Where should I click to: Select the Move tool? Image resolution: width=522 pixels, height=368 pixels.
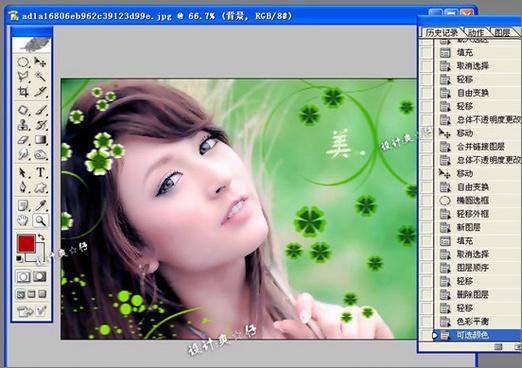pyautogui.click(x=40, y=62)
